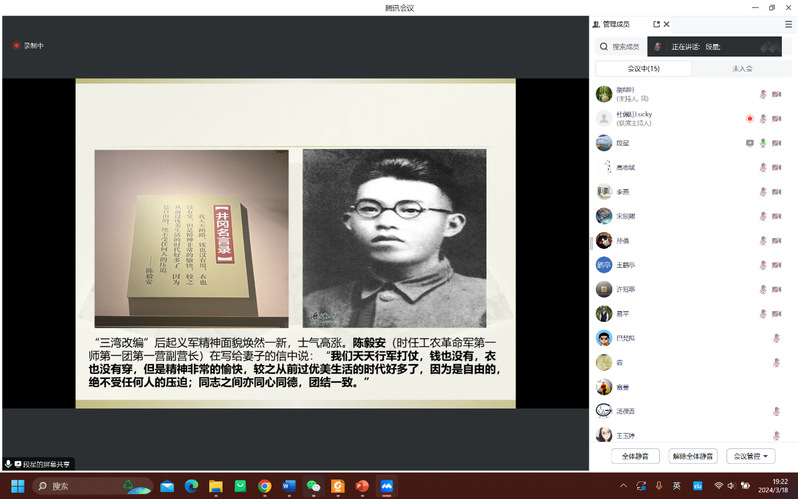Click the red recording icon beside 杜婉廷Lucky
This screenshot has width=798, height=499.
[749, 118]
